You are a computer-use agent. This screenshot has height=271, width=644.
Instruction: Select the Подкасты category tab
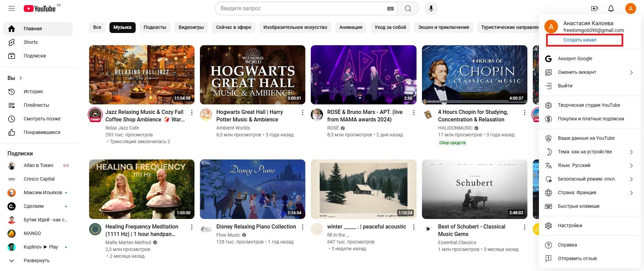155,27
